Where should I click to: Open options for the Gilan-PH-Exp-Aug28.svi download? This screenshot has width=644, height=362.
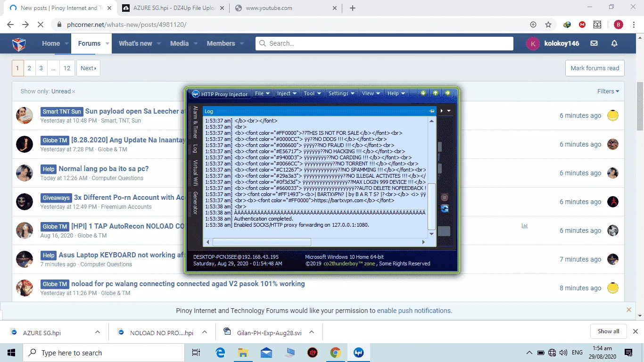pyautogui.click(x=312, y=332)
